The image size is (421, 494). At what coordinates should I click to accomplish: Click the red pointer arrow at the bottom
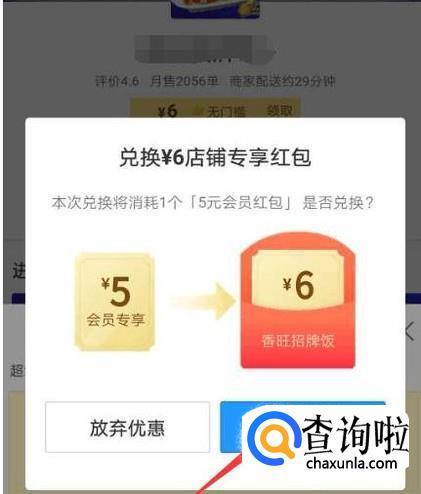coord(220,475)
